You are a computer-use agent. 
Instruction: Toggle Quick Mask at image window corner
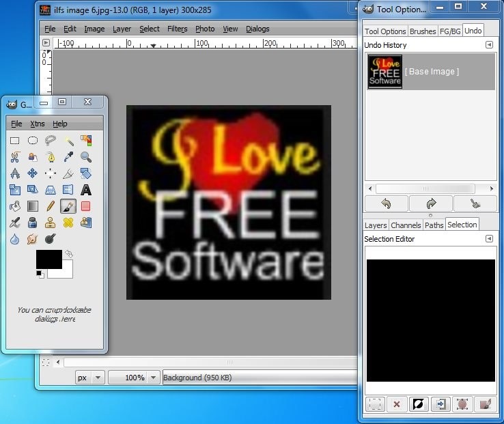click(x=46, y=363)
